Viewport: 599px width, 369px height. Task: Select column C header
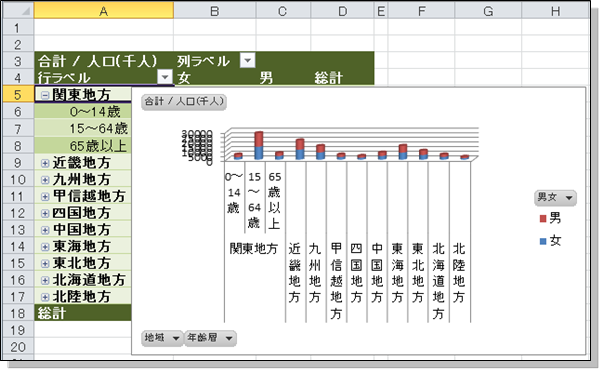point(283,11)
